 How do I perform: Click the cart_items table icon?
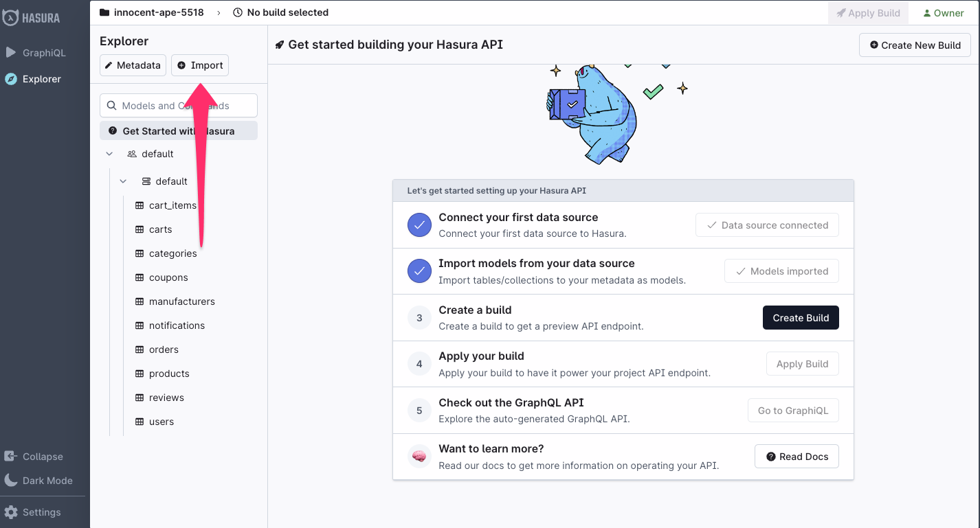point(140,205)
